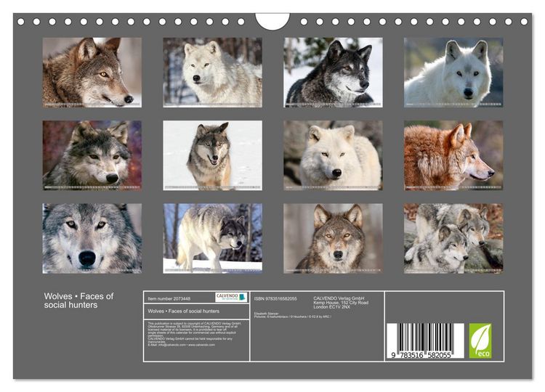Click 'CALVENDO Verlag GmbH' publisher name
The height and width of the screenshot is (392, 545).
[x=339, y=298]
